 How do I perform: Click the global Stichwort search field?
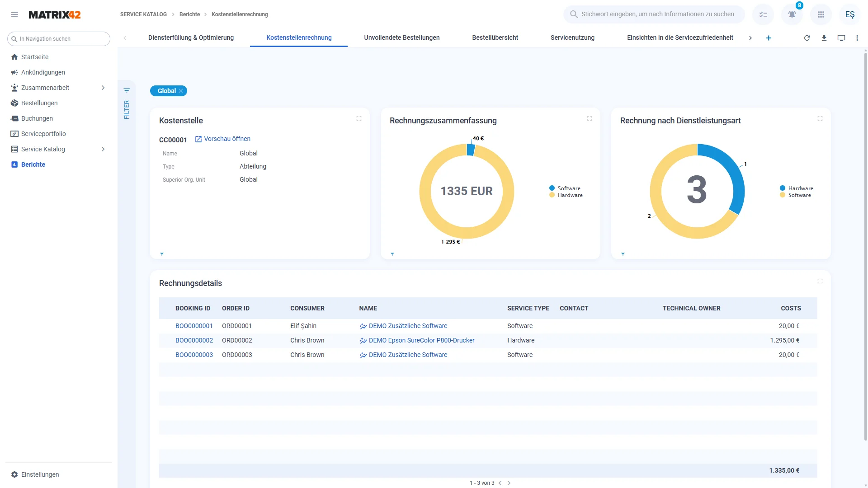point(654,14)
